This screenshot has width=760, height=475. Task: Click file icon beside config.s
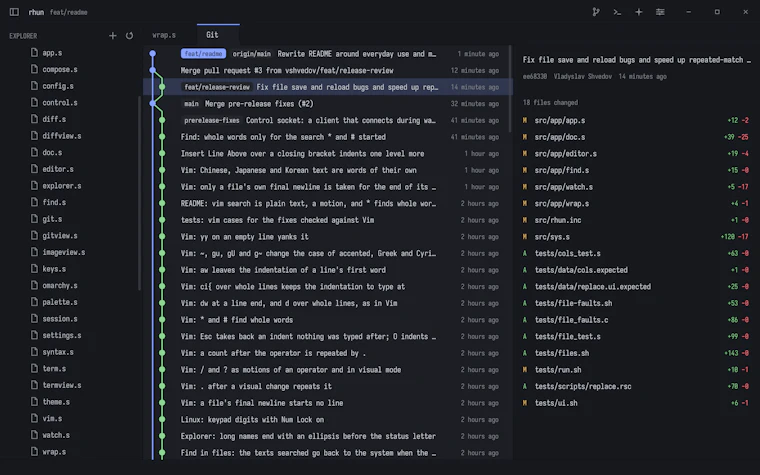coord(34,85)
